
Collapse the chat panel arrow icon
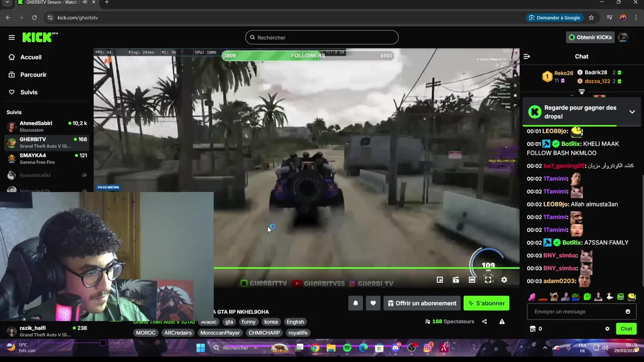click(x=526, y=56)
